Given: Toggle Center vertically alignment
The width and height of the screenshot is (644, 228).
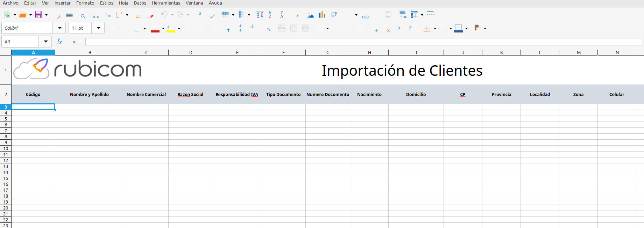Looking at the screenshot, I should pos(240,28).
